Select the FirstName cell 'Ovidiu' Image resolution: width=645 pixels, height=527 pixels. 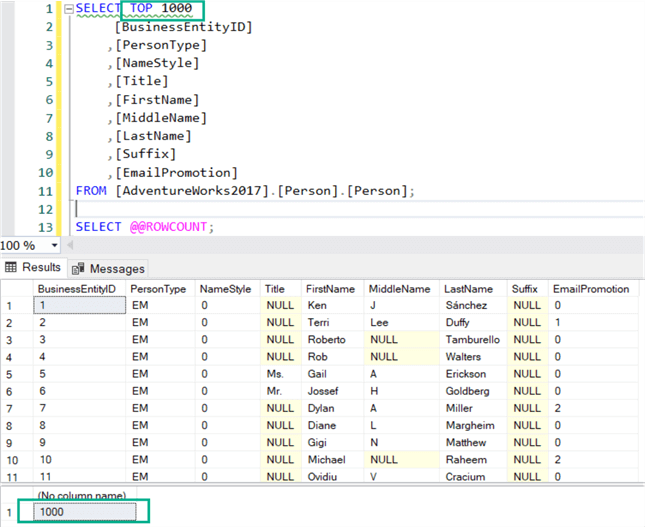point(333,476)
